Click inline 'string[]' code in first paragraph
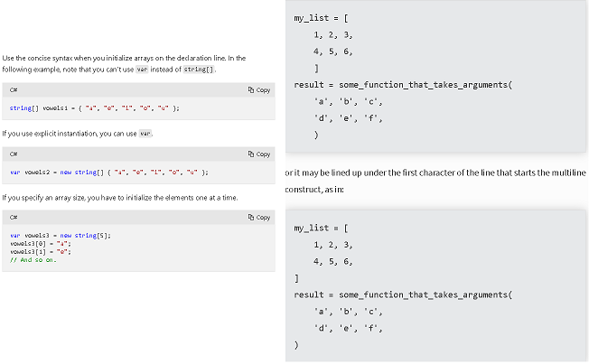The height and width of the screenshot is (364, 589). coord(199,70)
